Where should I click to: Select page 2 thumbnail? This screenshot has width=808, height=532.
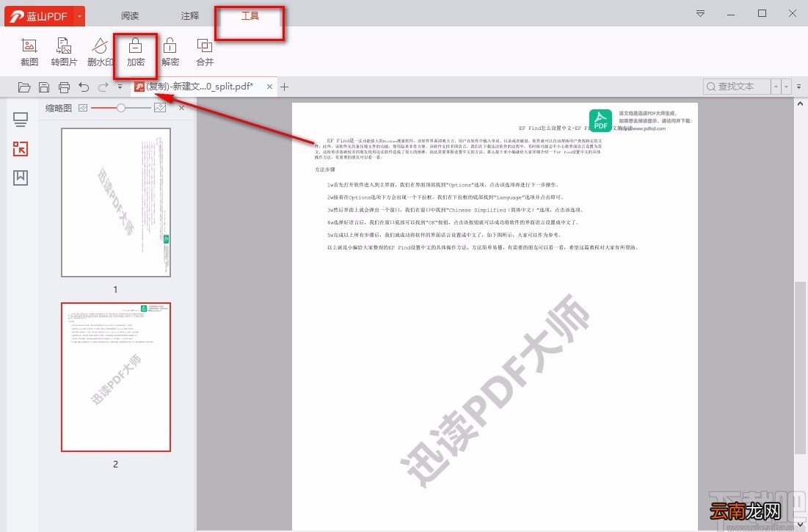click(116, 377)
